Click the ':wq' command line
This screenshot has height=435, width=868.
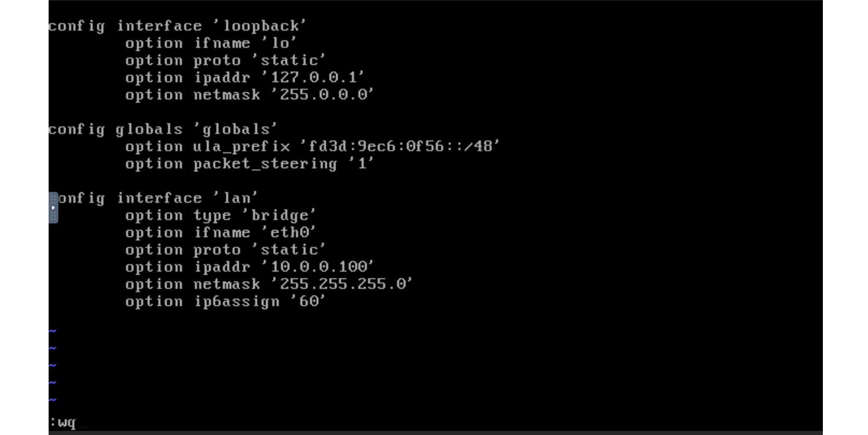[x=62, y=422]
